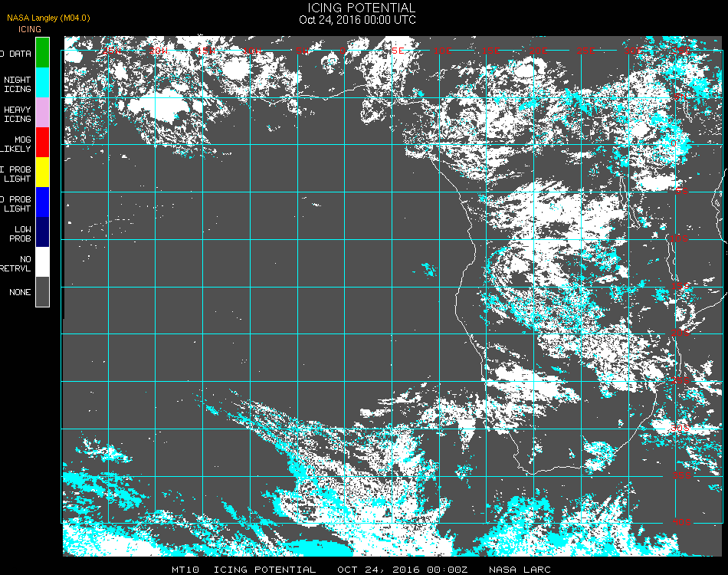Click the 25S latitude label
728x575 pixels.
click(x=680, y=380)
